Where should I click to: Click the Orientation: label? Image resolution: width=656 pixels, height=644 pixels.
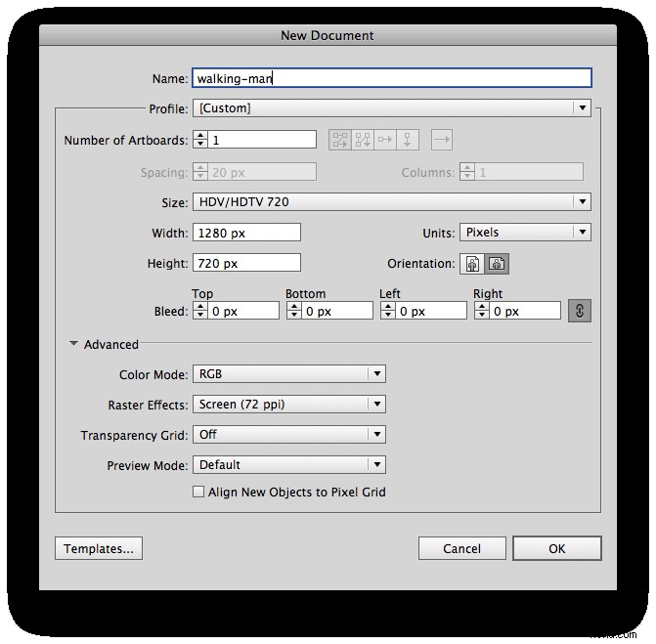421,264
